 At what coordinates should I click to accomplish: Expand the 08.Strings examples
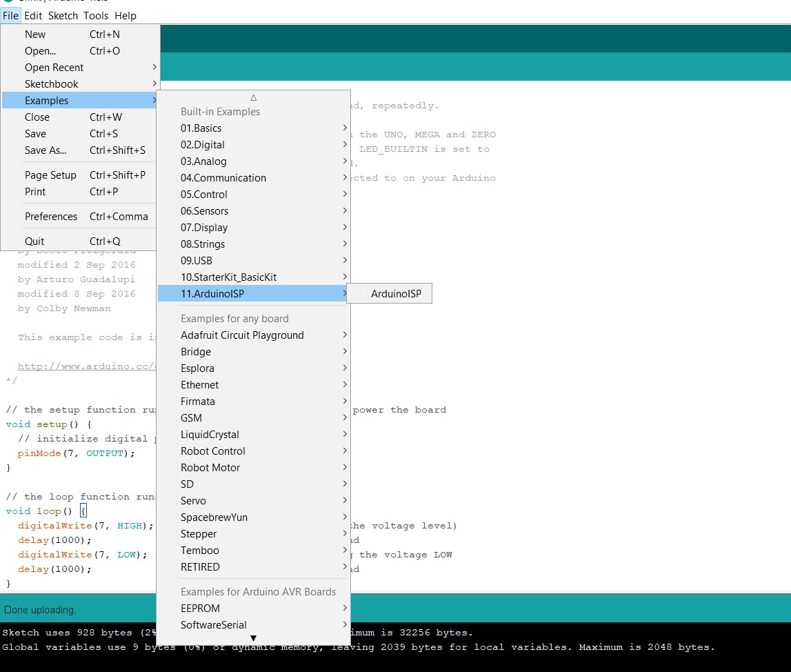(x=254, y=244)
